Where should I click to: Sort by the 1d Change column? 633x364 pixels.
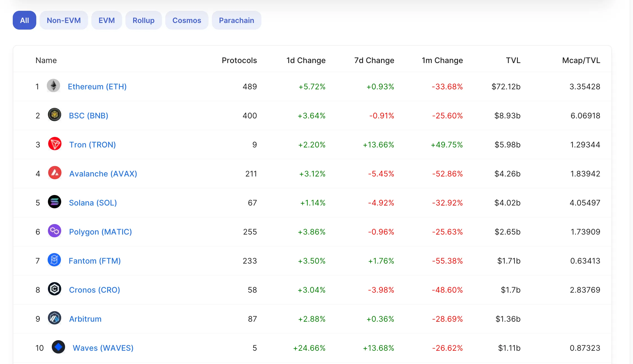click(306, 60)
